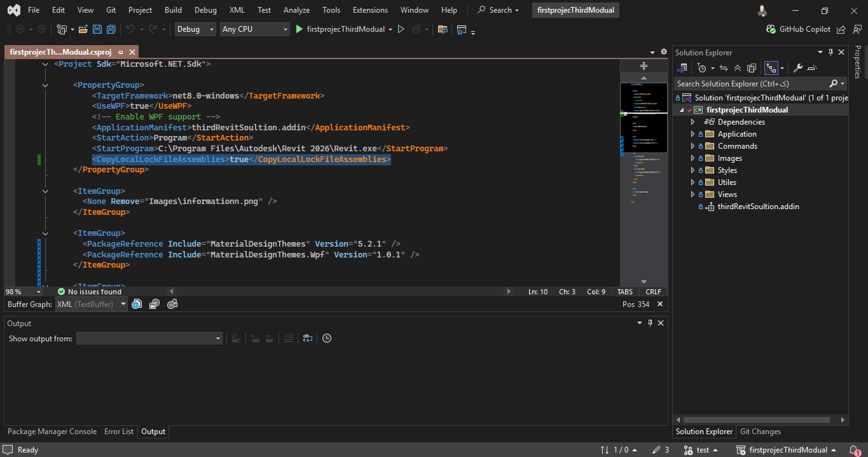Click the notification bell in status bar
This screenshot has height=457, width=868.
click(854, 450)
